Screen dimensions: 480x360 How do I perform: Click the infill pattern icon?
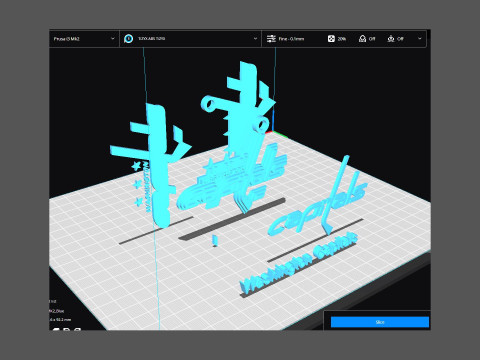click(x=331, y=39)
